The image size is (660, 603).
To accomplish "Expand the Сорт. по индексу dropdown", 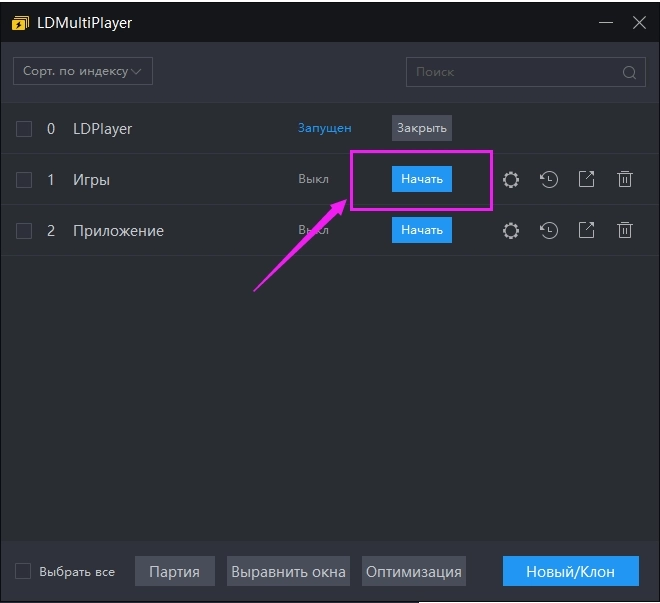I will [x=83, y=71].
